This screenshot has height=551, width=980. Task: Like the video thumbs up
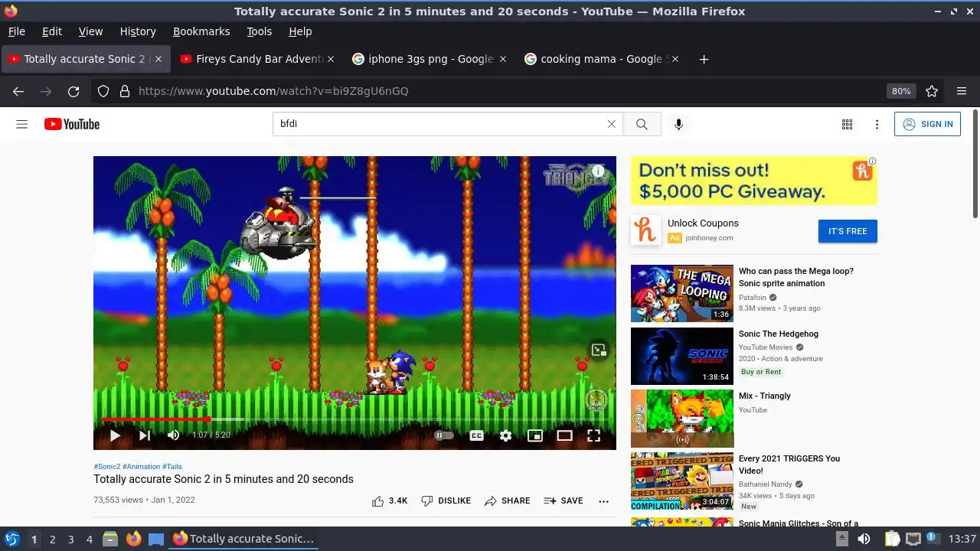[x=390, y=500]
